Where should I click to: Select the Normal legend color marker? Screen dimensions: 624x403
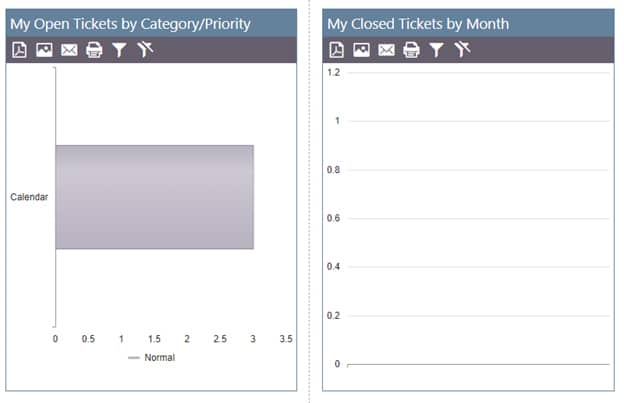134,358
